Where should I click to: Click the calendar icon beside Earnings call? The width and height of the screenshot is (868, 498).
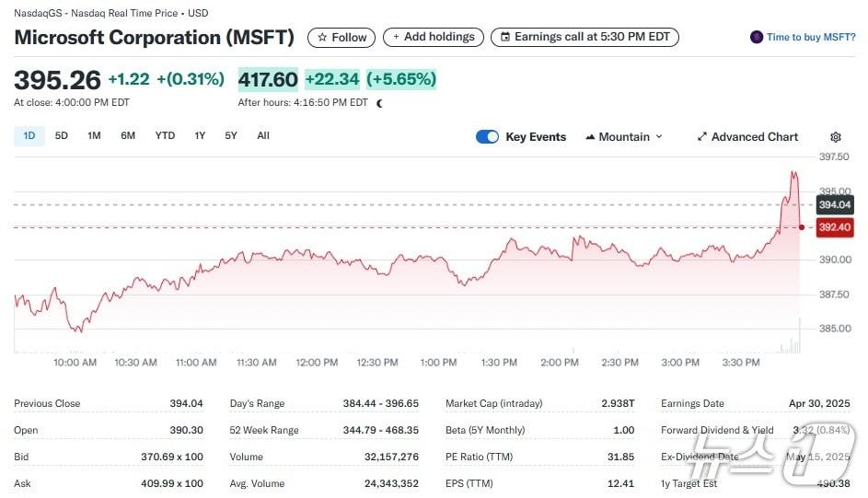click(504, 38)
